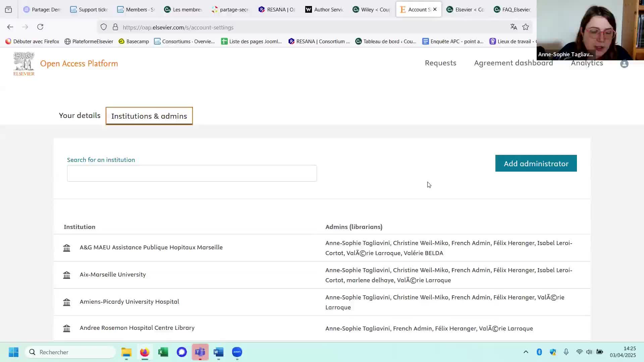Click the institution icon beside Amiens-Picardy University Hospital
Screen dimensions: 644x362
(67, 302)
